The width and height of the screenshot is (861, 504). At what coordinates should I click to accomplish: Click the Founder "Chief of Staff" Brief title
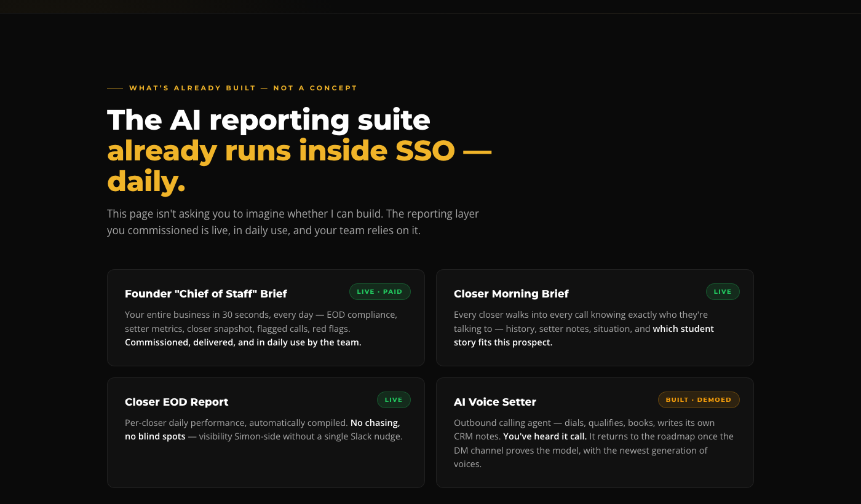[x=206, y=294]
